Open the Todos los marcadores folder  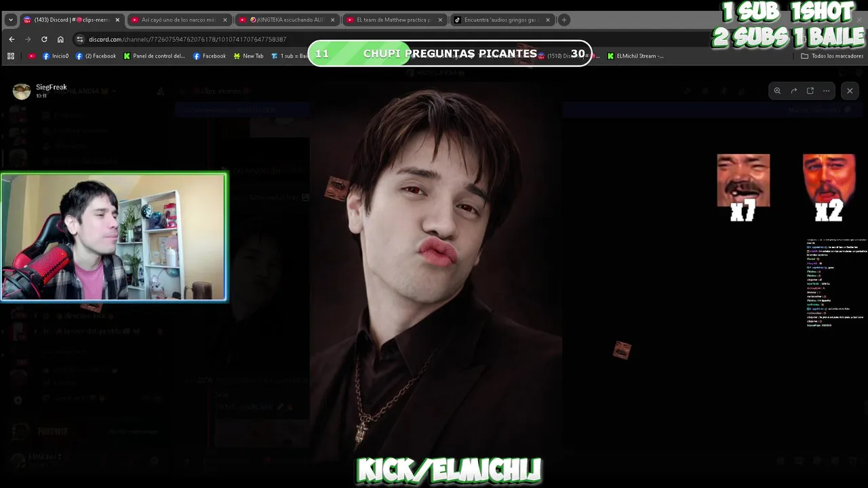832,56
